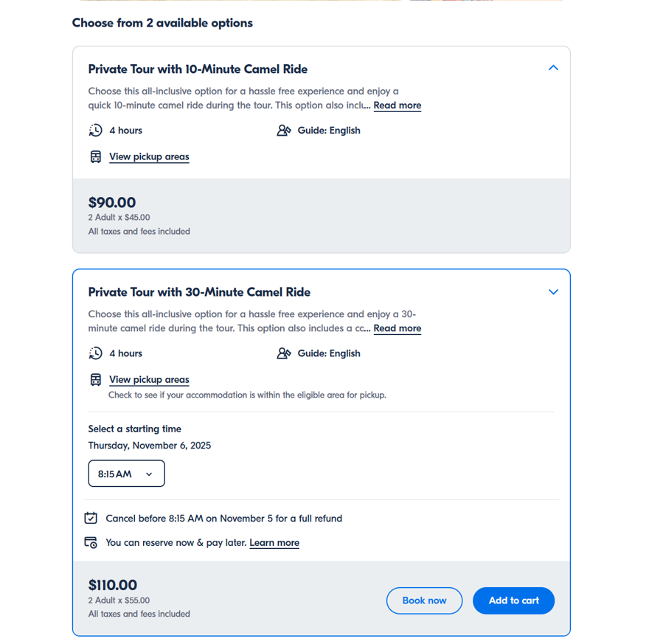The width and height of the screenshot is (663, 644).
Task: Click clock icon in 30-Minute tour option
Action: (x=95, y=353)
